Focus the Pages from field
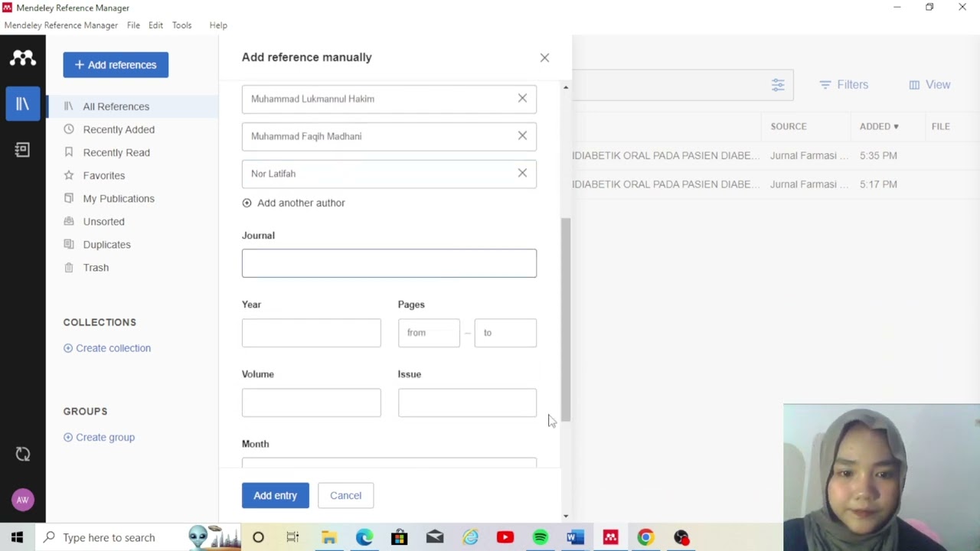This screenshot has width=980, height=551. coord(429,333)
